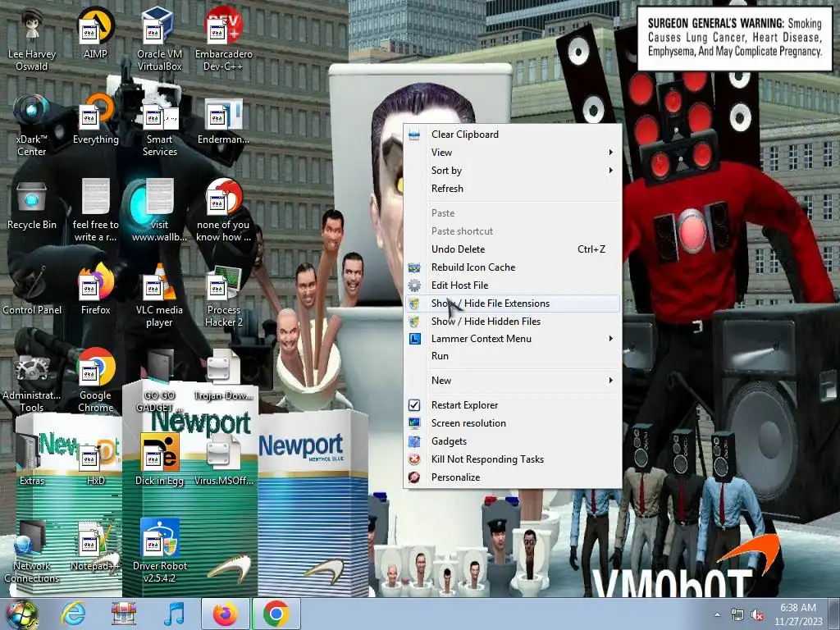Select the 'feel free to write a r...' file
The width and height of the screenshot is (840, 630).
(95, 211)
